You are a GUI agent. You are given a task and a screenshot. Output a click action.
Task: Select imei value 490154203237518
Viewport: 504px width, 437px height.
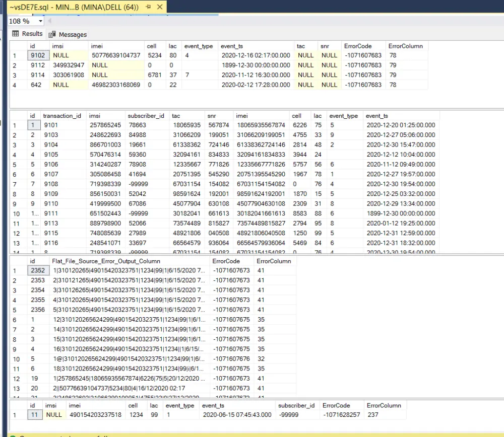coord(95,414)
